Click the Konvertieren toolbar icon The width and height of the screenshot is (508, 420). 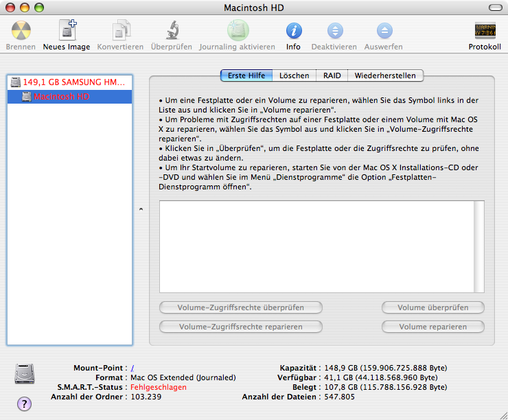coord(121,30)
